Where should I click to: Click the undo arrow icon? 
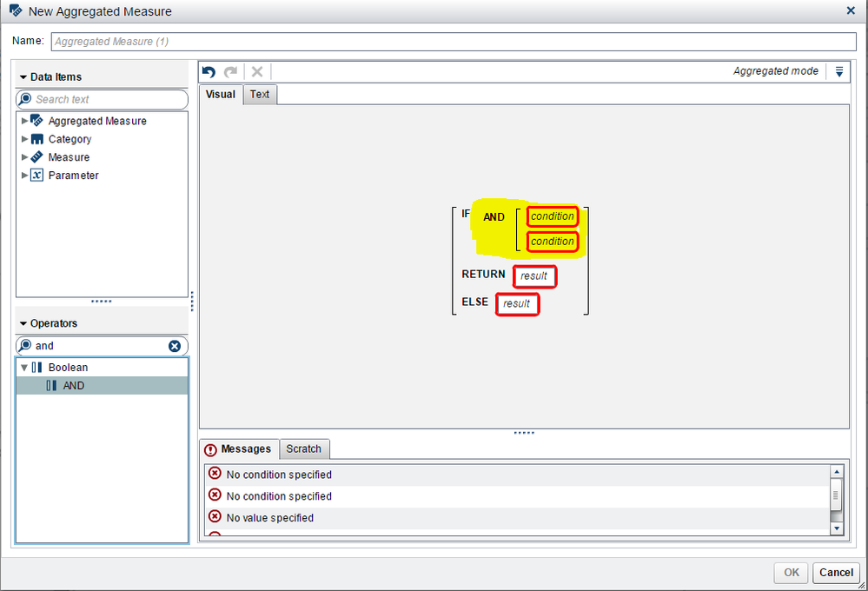pos(209,72)
